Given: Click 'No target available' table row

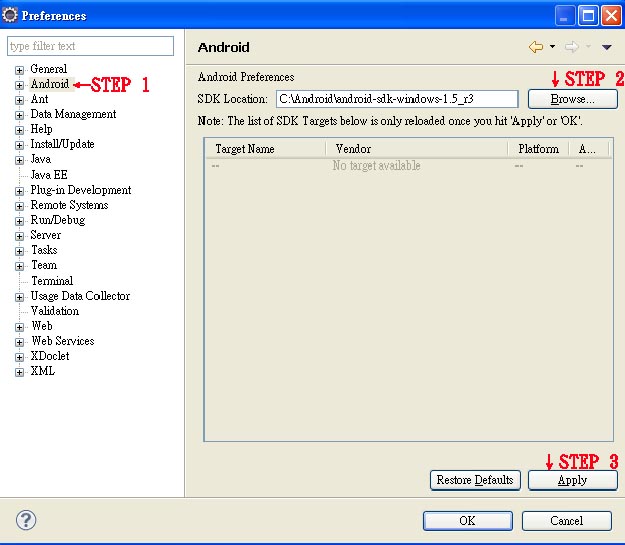Looking at the screenshot, I should (408, 165).
